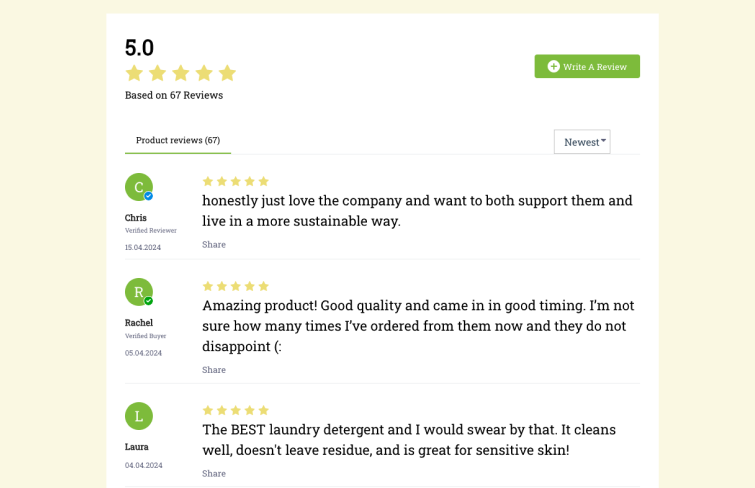The height and width of the screenshot is (488, 755).
Task: Click Chris's green C avatar
Action: [x=139, y=187]
